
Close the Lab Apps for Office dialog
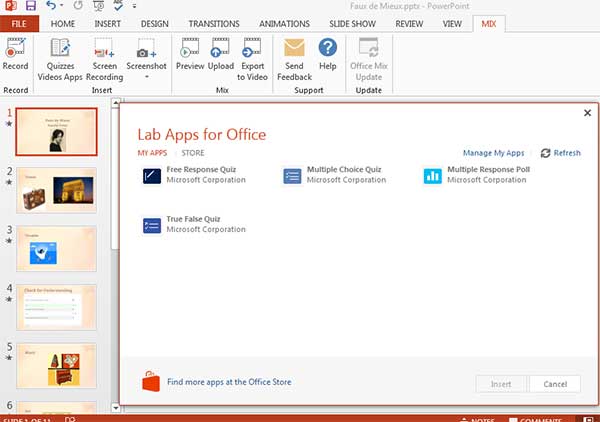587,113
